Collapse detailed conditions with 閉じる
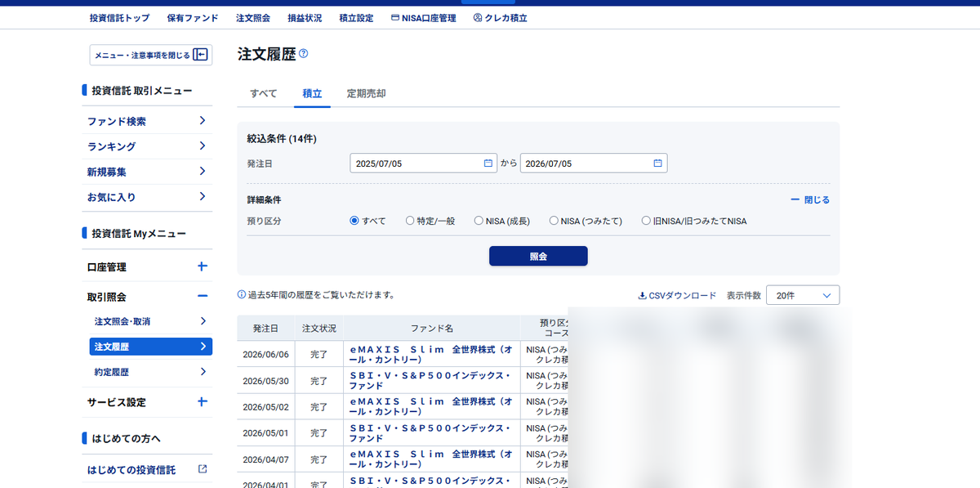980x488 pixels. [810, 199]
